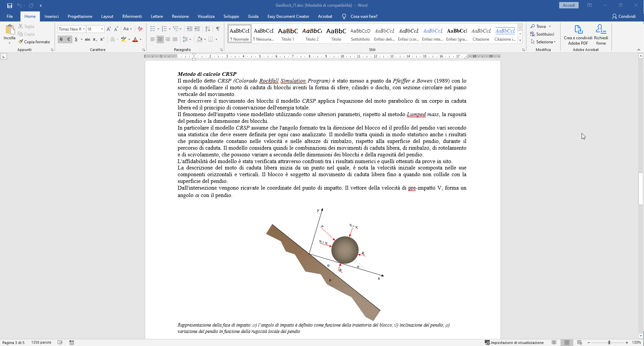Zoom out with the minus button

[x=589, y=342]
